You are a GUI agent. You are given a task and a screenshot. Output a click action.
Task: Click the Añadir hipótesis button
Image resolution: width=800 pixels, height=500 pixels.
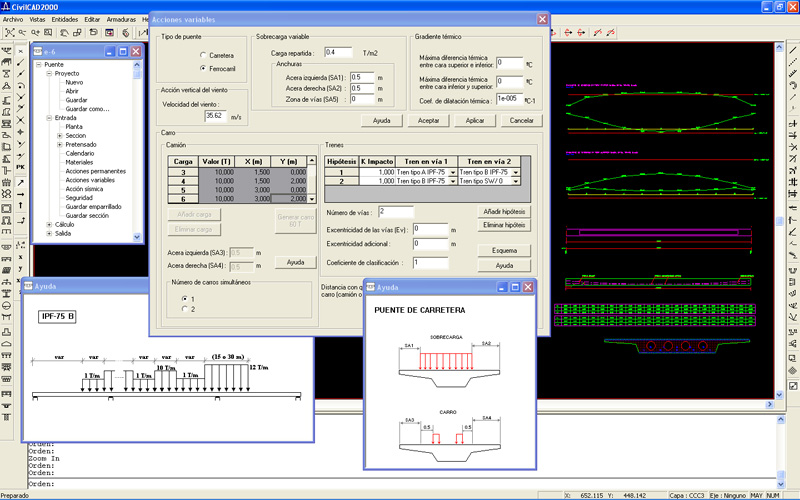(503, 211)
